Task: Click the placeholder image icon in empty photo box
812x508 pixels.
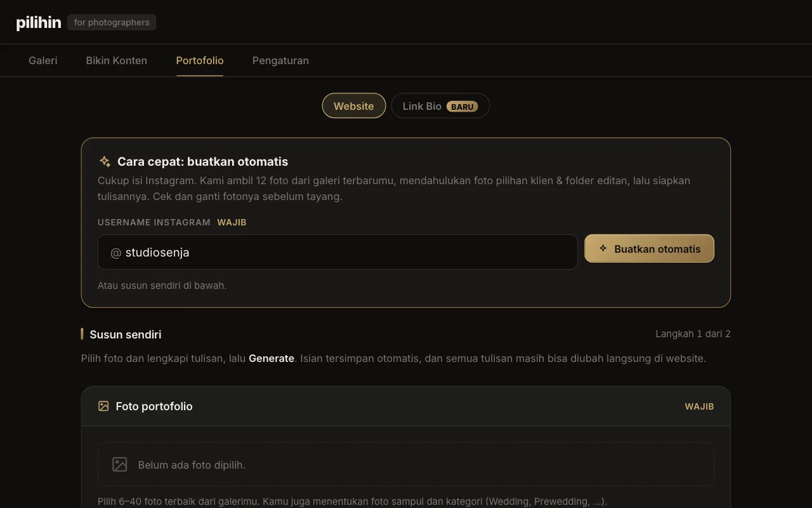Action: pos(120,464)
